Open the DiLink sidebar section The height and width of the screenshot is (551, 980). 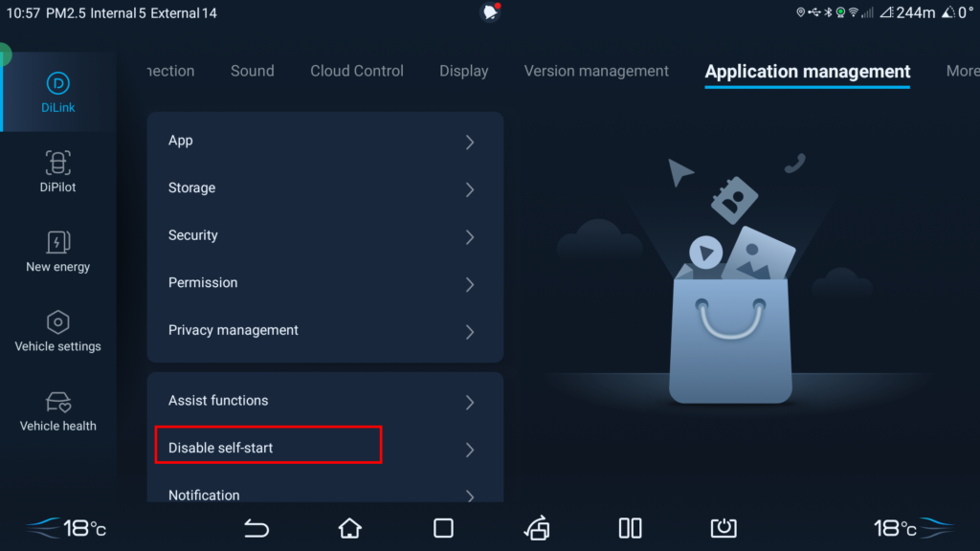(x=58, y=93)
